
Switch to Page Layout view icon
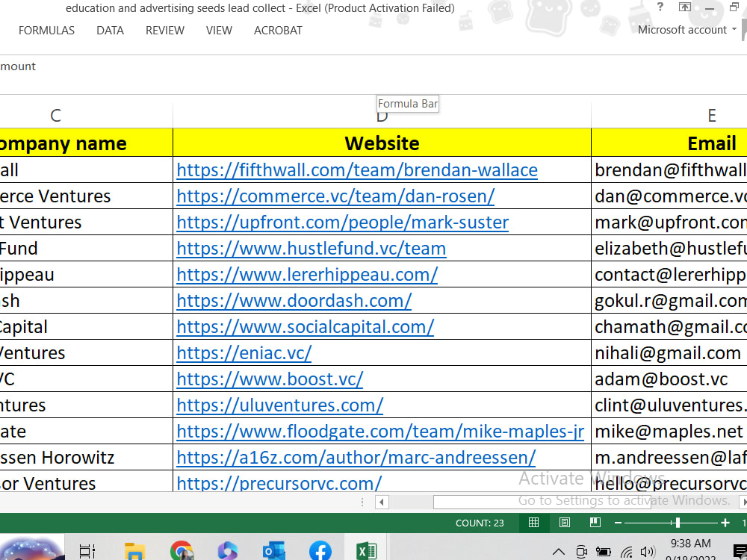[x=565, y=523]
